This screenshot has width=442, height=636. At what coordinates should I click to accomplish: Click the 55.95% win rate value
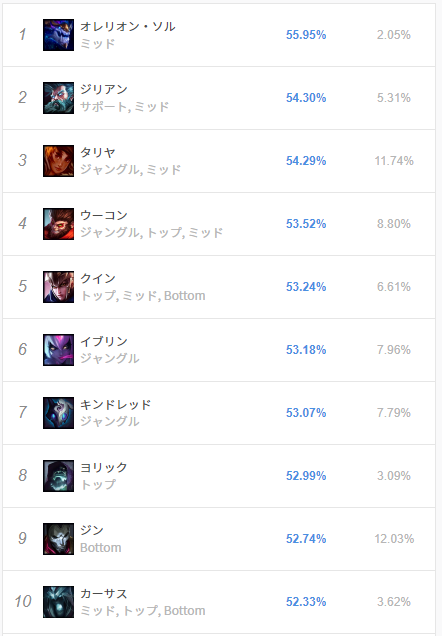pyautogui.click(x=306, y=35)
